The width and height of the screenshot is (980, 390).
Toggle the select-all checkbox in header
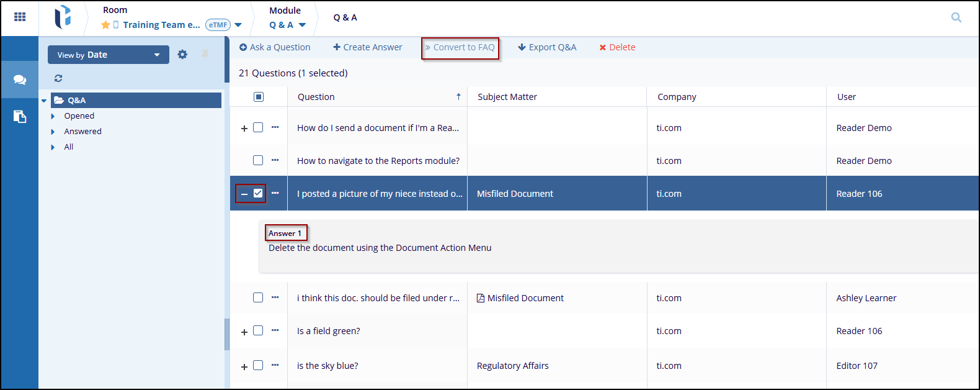(x=259, y=97)
